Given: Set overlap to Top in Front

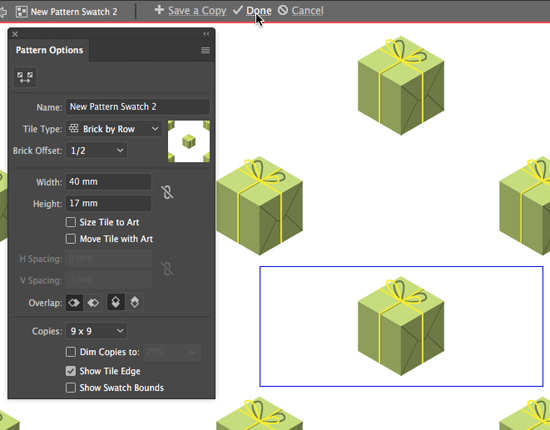Looking at the screenshot, I should pyautogui.click(x=116, y=302).
